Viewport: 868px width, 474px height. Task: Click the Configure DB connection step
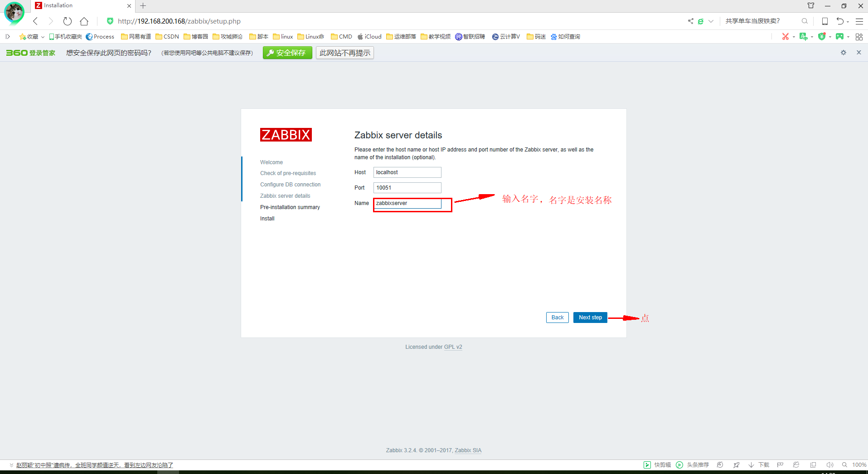point(290,185)
